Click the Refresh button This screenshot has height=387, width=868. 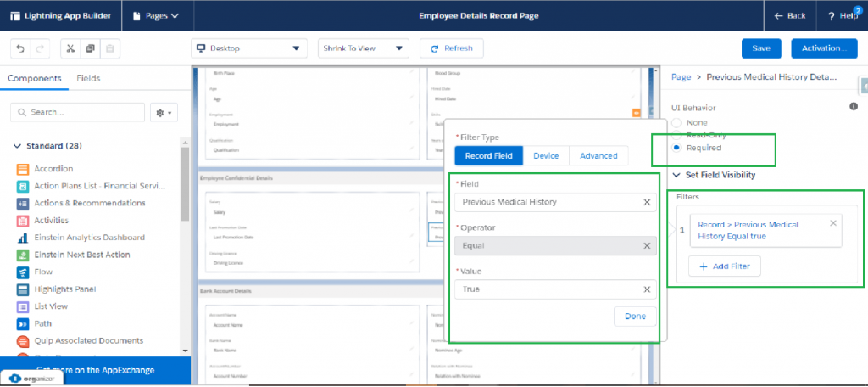451,48
